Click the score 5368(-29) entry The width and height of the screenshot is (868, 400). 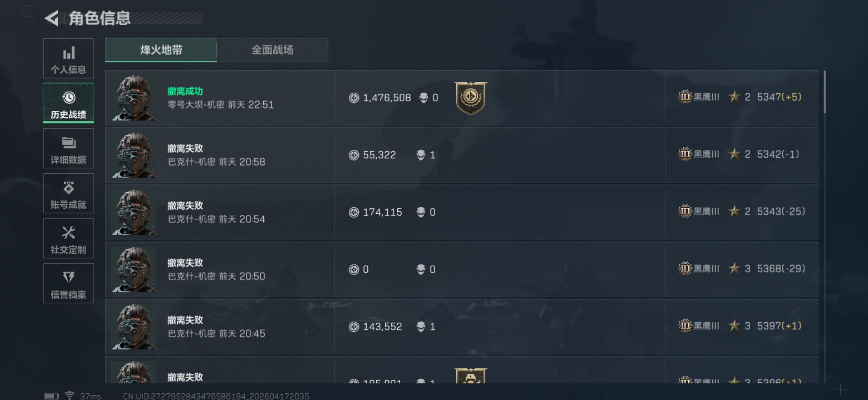coord(781,269)
